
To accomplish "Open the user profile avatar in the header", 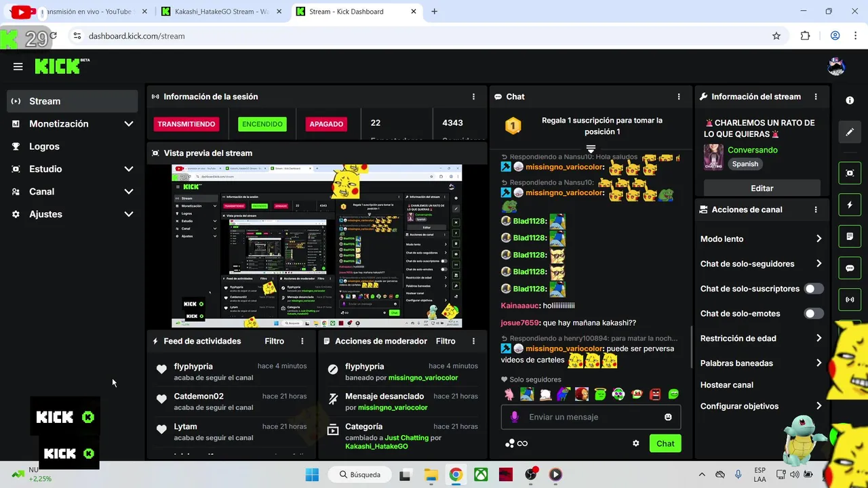I will coord(836,66).
